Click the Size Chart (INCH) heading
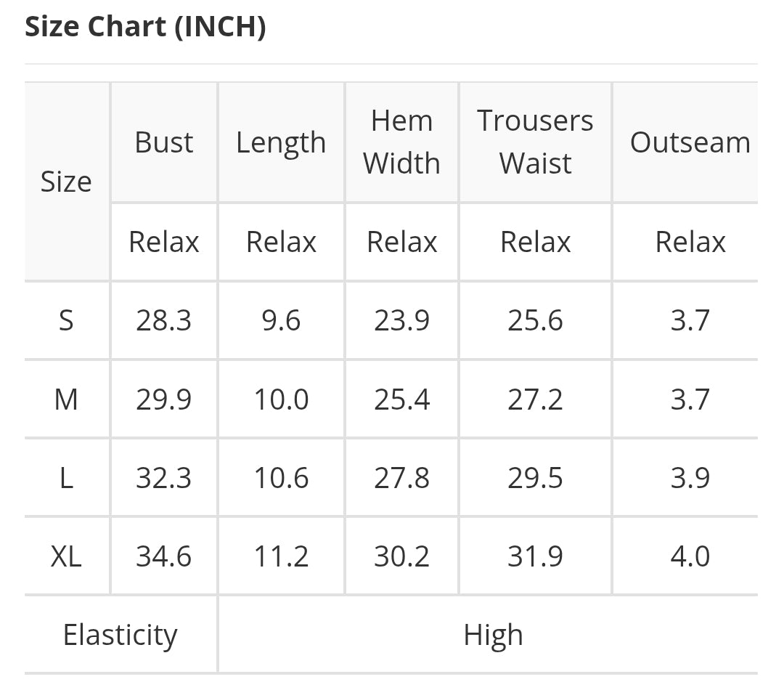This screenshot has height=690, width=784. coord(145,26)
